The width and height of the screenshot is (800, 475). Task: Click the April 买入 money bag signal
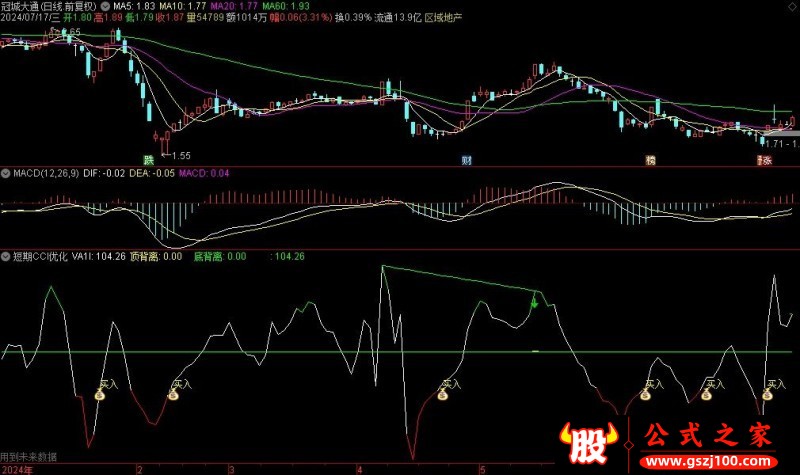(x=442, y=394)
